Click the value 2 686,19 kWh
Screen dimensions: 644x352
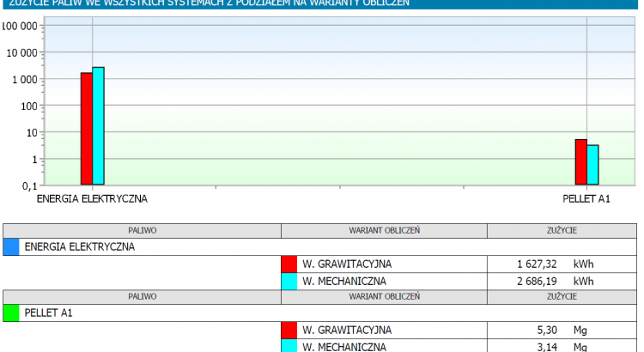556,282
